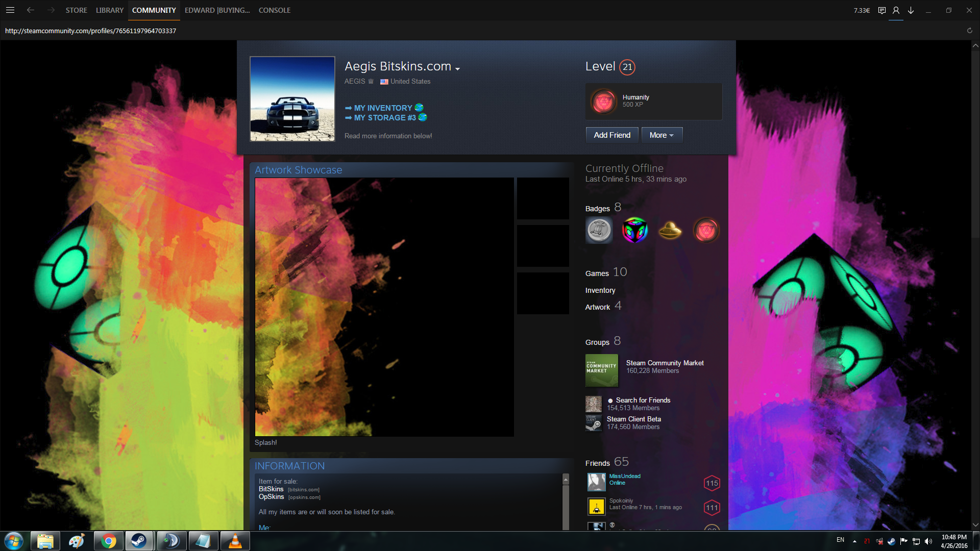Screen dimensions: 980x551
Task: Go back with the left arrow
Action: [31, 10]
